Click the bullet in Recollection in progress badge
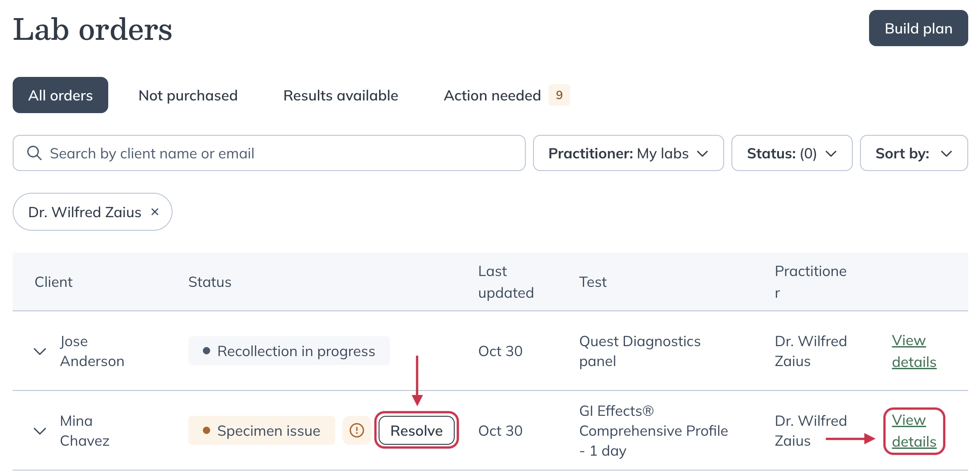This screenshot has width=980, height=476. (206, 350)
